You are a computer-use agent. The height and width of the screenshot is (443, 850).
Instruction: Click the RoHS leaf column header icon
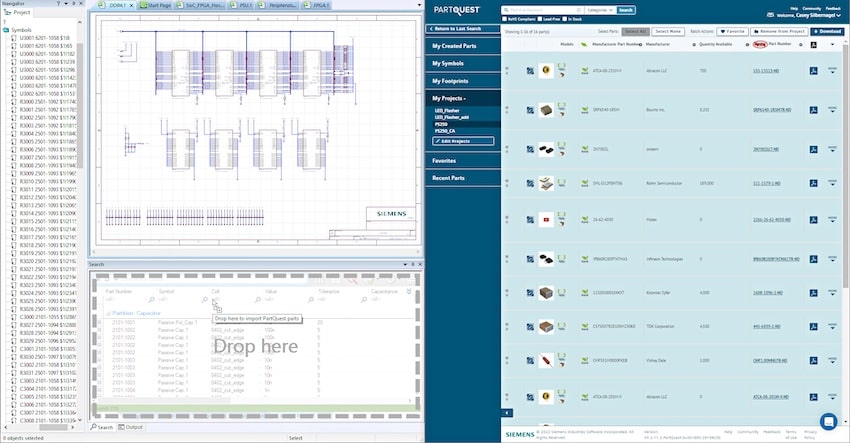click(584, 44)
